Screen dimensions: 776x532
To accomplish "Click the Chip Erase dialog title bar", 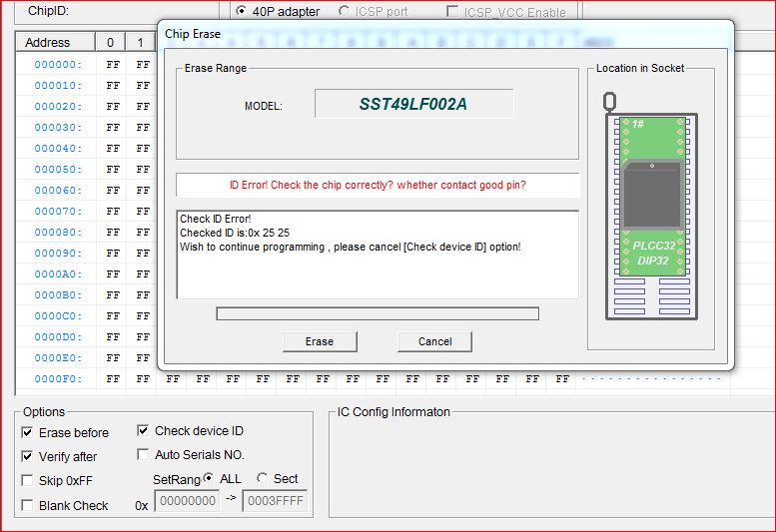I will tap(445, 34).
